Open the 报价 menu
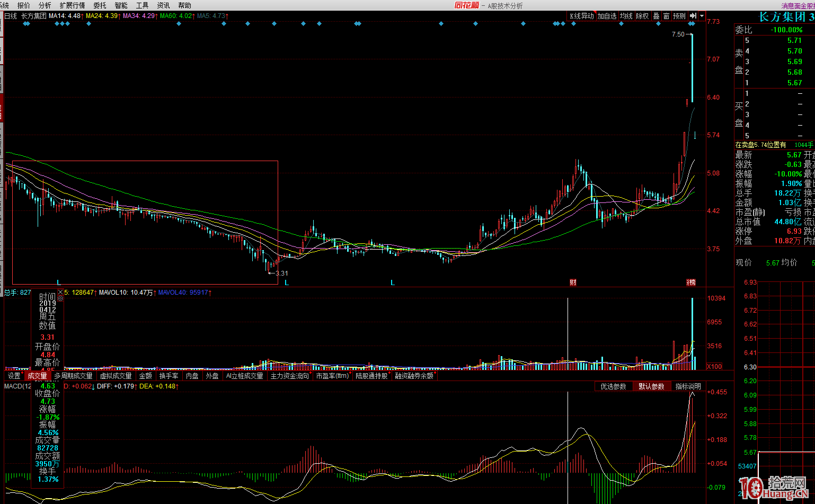This screenshot has height=504, width=815. [x=24, y=5]
